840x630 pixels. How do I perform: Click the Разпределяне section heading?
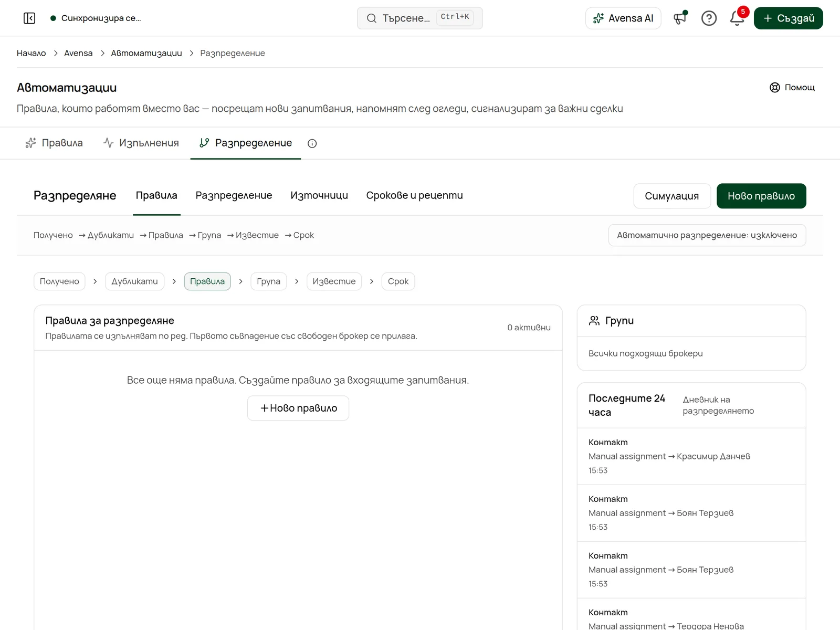[x=75, y=195]
